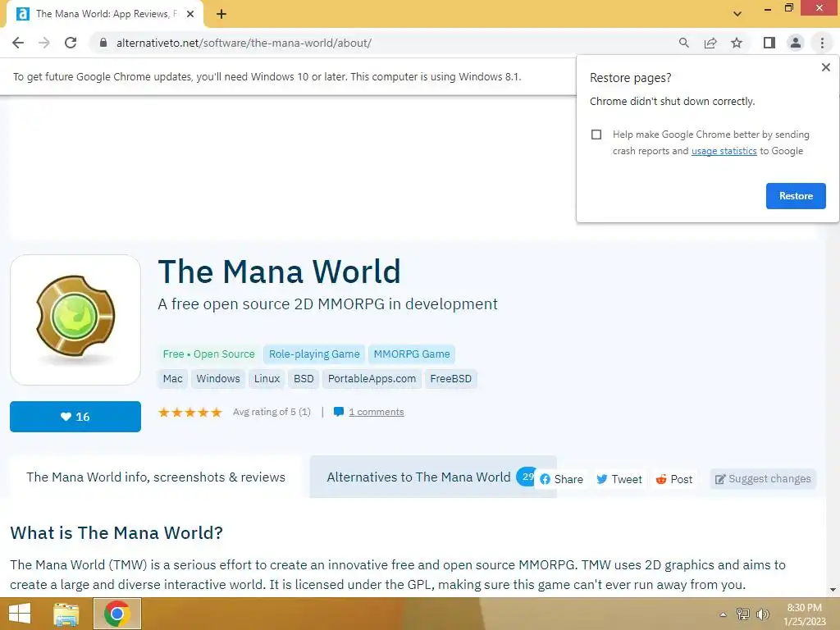The width and height of the screenshot is (840, 630).
Task: Click the comment bubble icon
Action: click(339, 412)
